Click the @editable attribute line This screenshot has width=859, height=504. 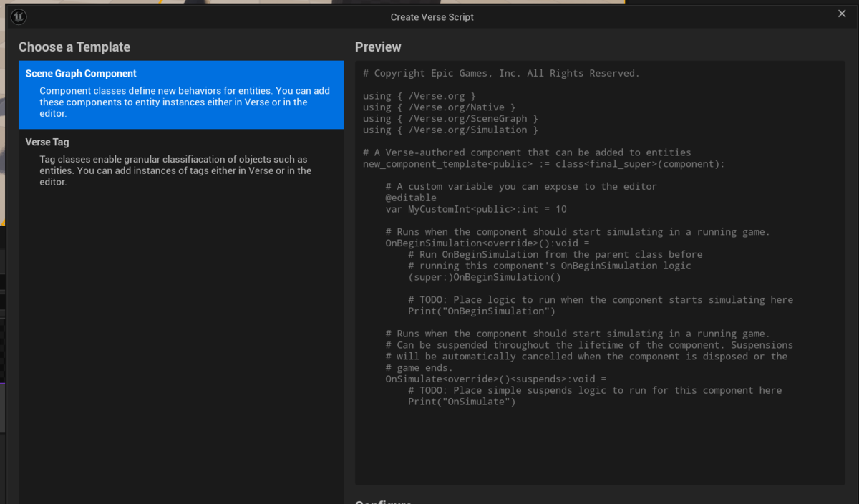411,198
